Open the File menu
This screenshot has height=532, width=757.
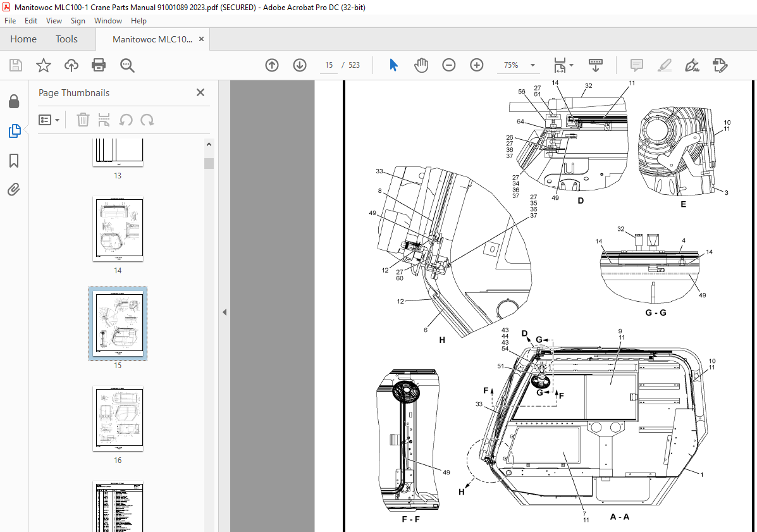(x=10, y=21)
